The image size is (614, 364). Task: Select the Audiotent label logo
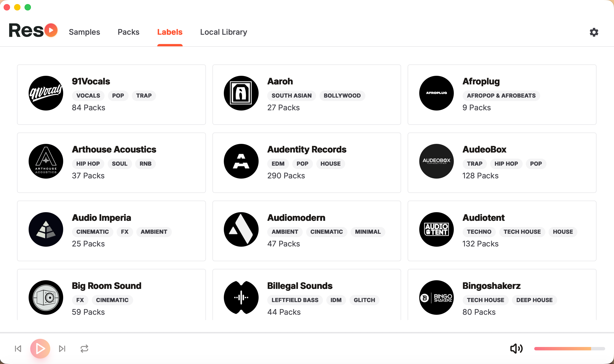pos(436,229)
